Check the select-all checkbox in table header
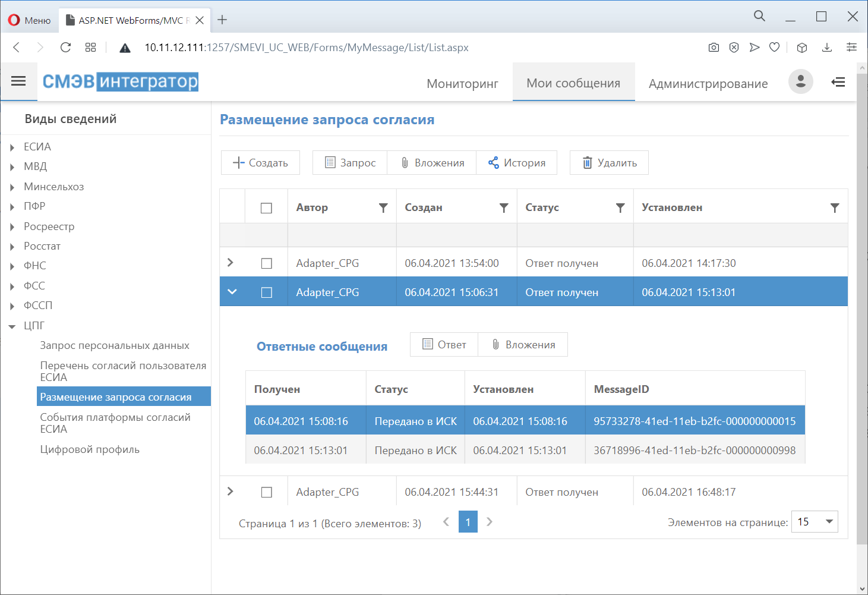This screenshot has height=595, width=868. coord(266,208)
